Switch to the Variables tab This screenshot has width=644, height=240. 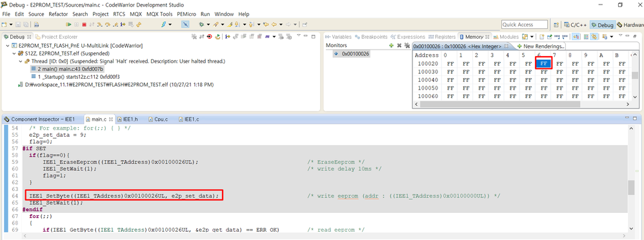pos(338,37)
